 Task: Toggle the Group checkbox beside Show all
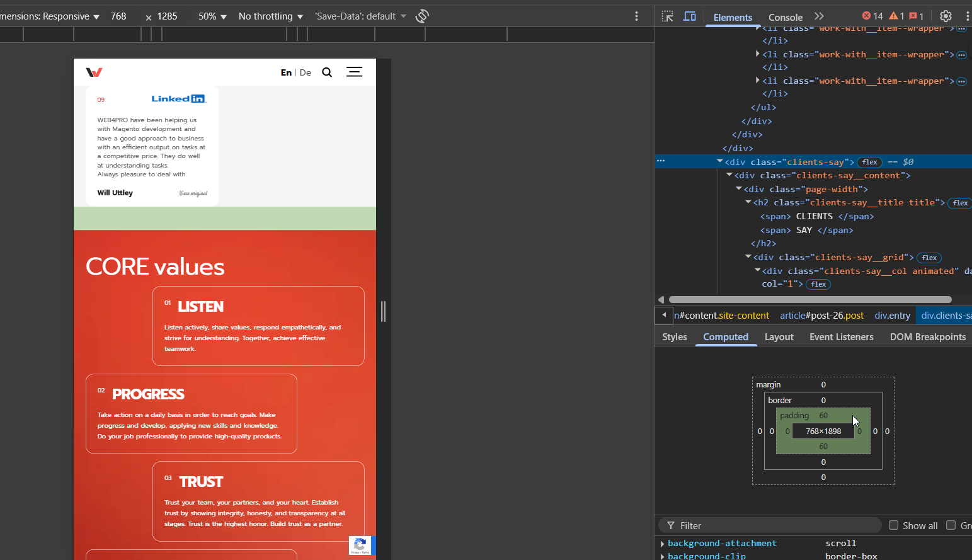(x=951, y=525)
